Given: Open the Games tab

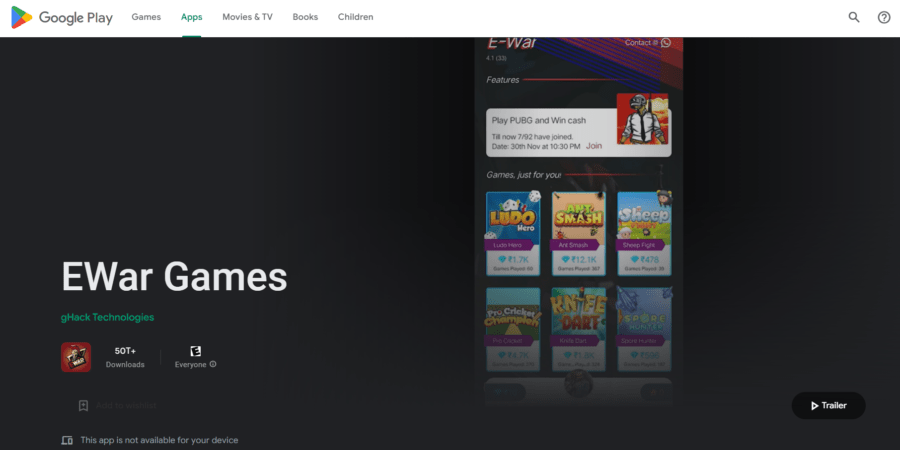Looking at the screenshot, I should coord(146,17).
